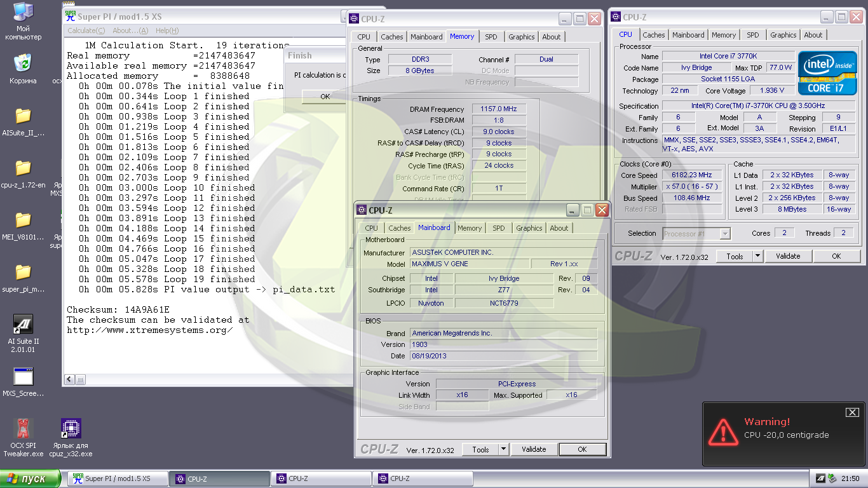Open CPU tab in CPU-Z Motherboard window
Image resolution: width=868 pixels, height=488 pixels.
(372, 228)
